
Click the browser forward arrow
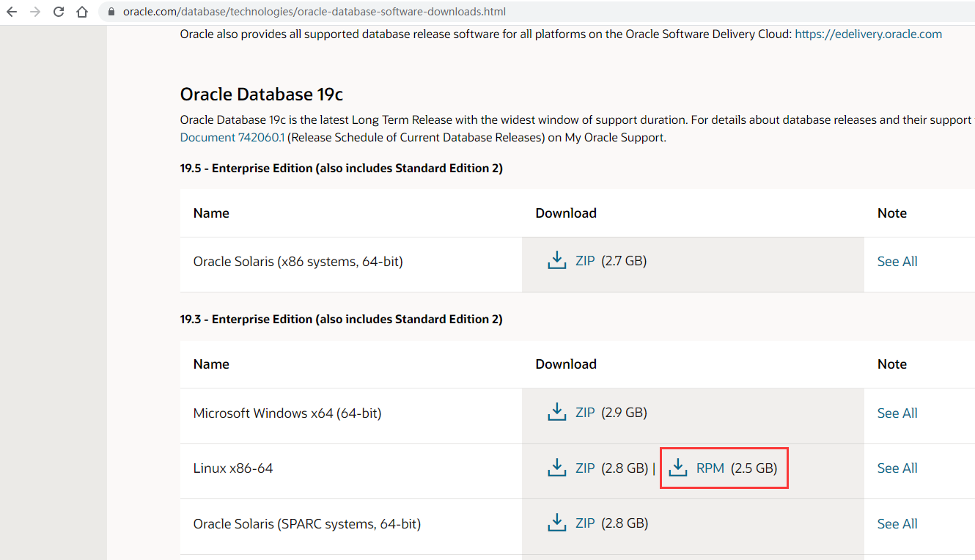click(35, 12)
